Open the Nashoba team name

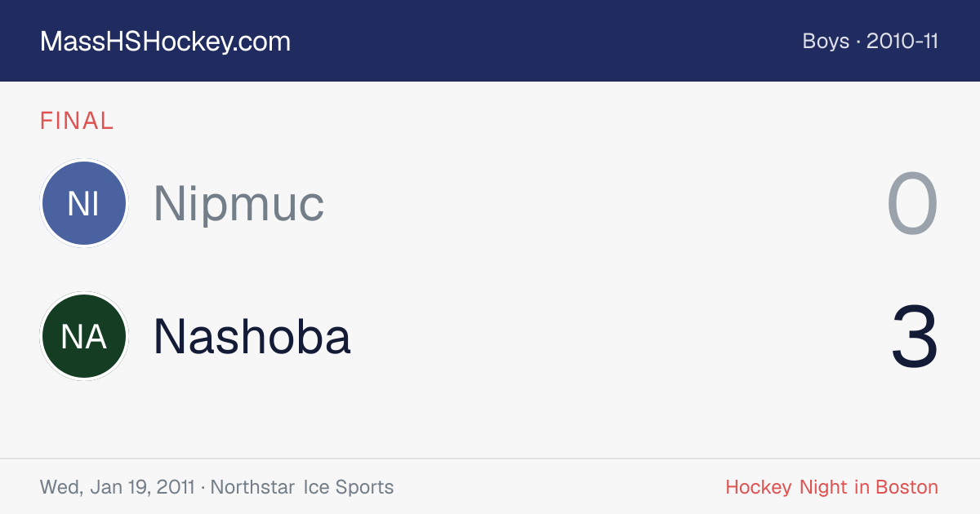click(252, 336)
